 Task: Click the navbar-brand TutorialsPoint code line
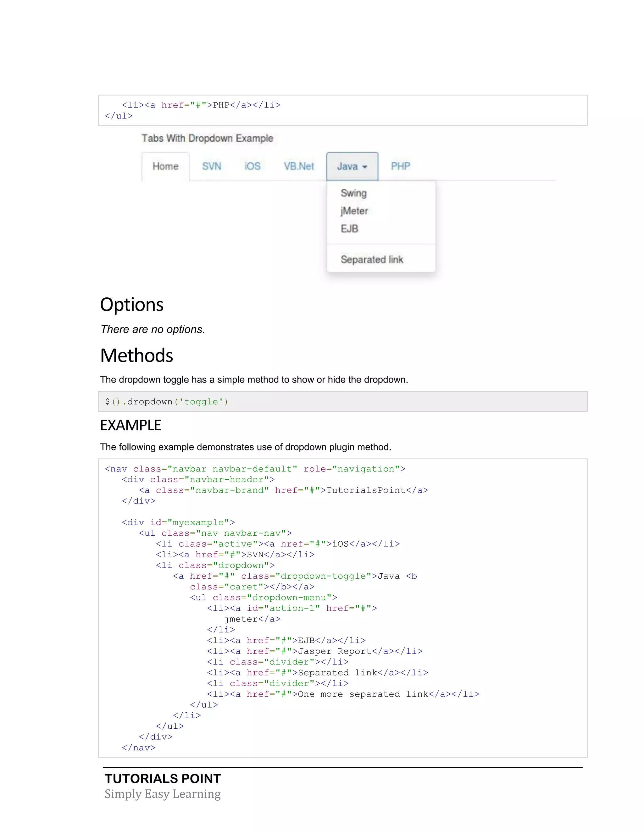(283, 490)
